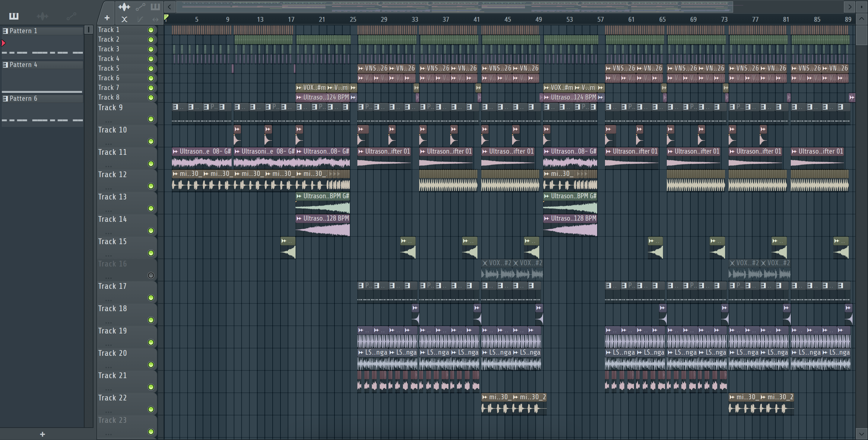Click the plus button below the picker panel
868x440 pixels.
click(43, 434)
